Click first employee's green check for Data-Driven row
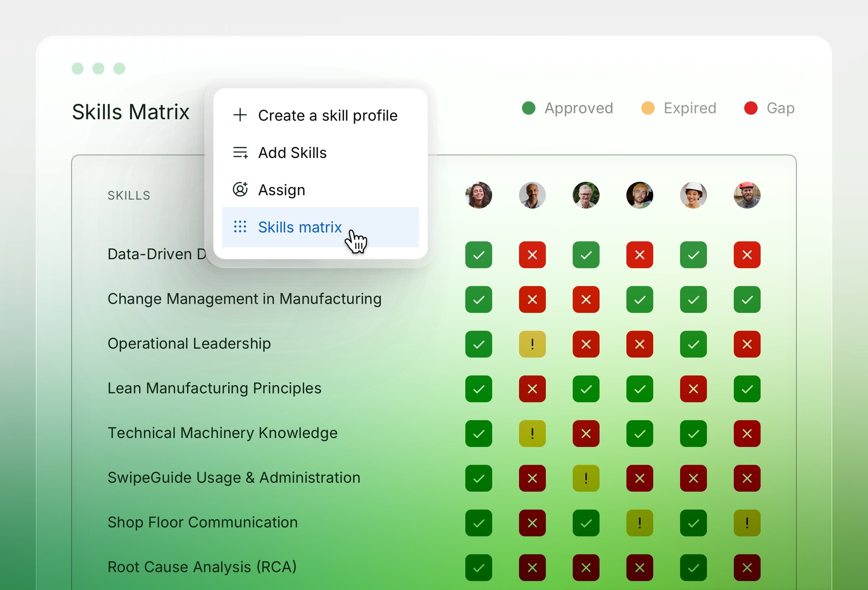This screenshot has width=868, height=590. (x=479, y=255)
